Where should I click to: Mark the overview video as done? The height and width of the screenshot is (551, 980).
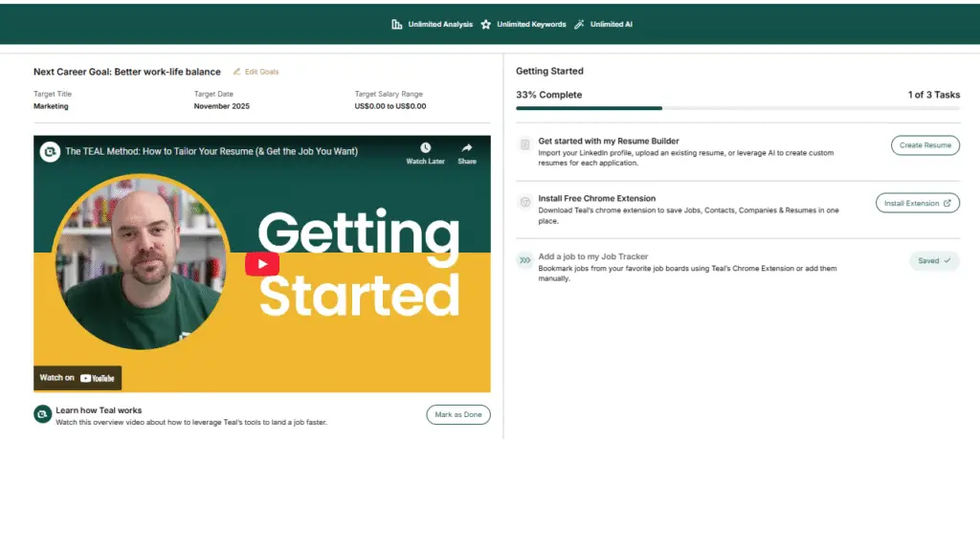point(457,414)
